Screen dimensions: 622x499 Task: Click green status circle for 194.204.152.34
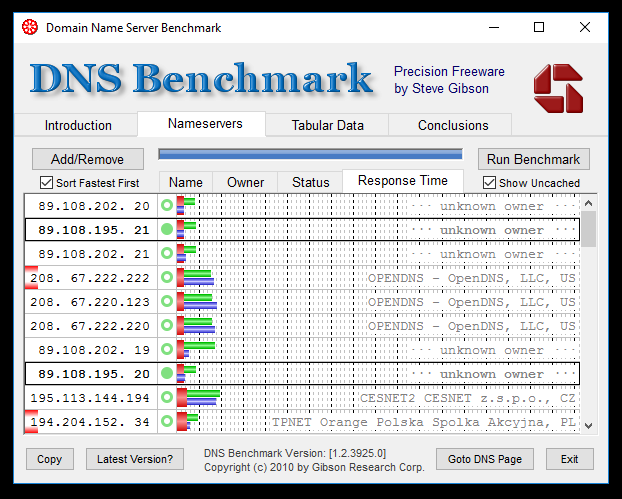click(x=167, y=422)
